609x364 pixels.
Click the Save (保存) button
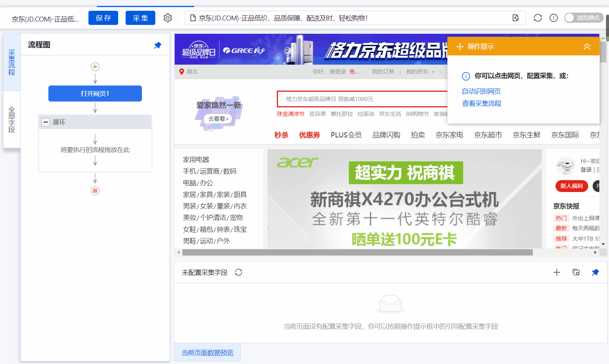pos(103,18)
